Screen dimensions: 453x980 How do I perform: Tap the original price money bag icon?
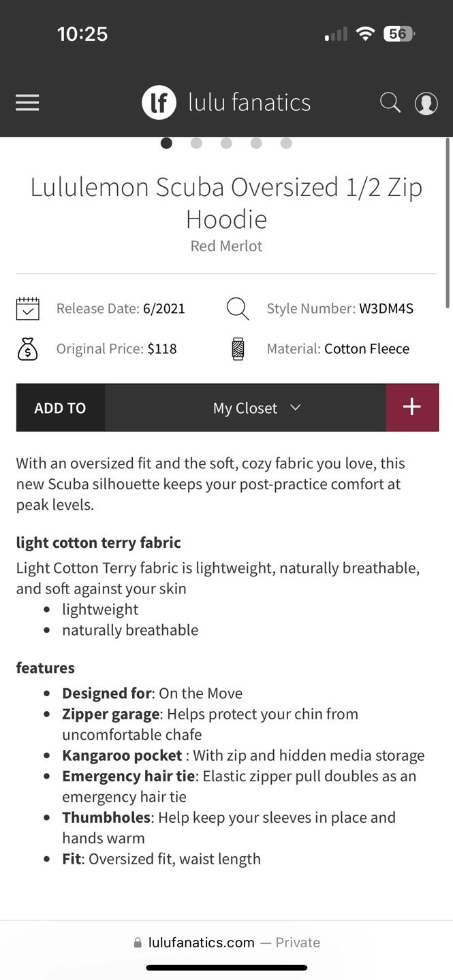click(x=28, y=349)
